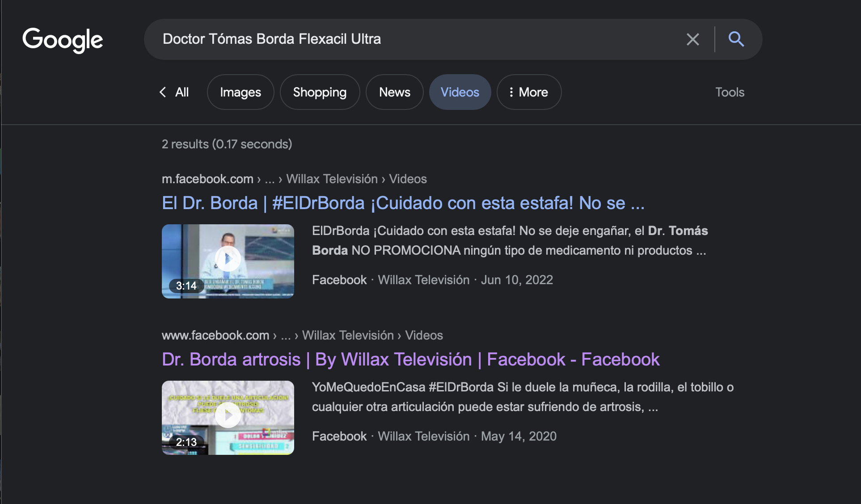Open the More filters dropdown

pyautogui.click(x=529, y=92)
